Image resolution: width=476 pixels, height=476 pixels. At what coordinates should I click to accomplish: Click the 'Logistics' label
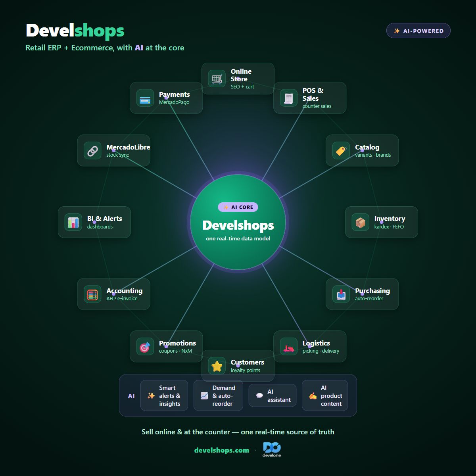pyautogui.click(x=316, y=343)
